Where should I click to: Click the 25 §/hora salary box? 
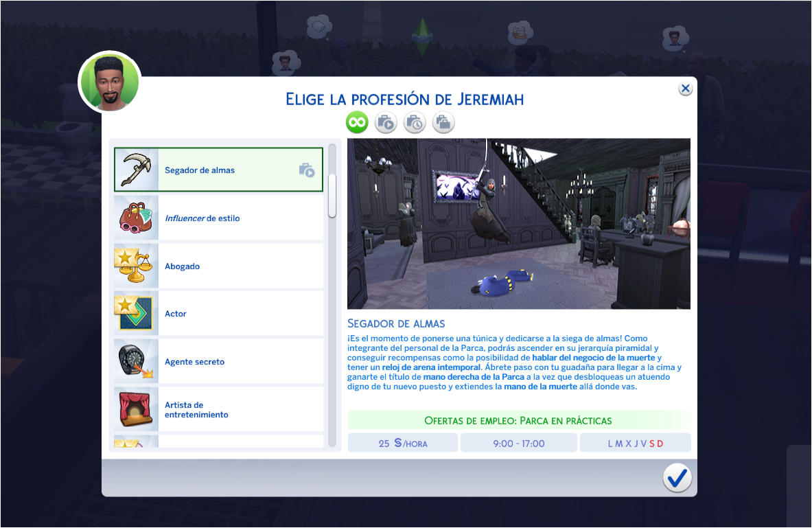click(x=403, y=443)
